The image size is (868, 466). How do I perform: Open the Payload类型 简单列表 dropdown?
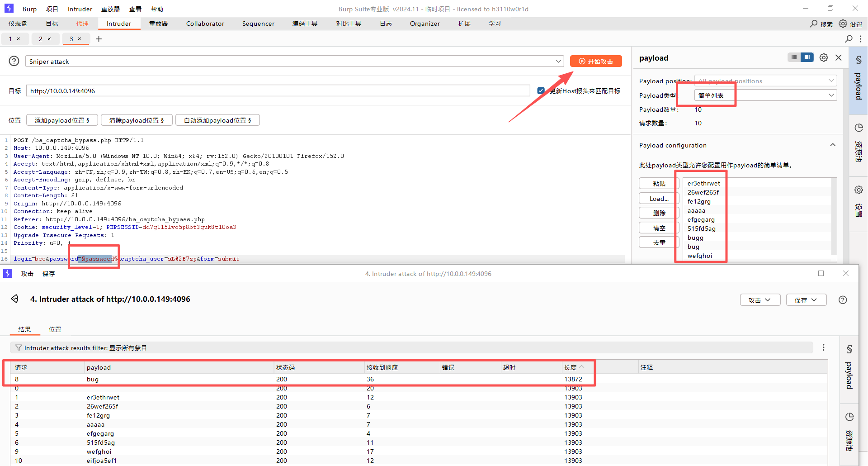765,95
